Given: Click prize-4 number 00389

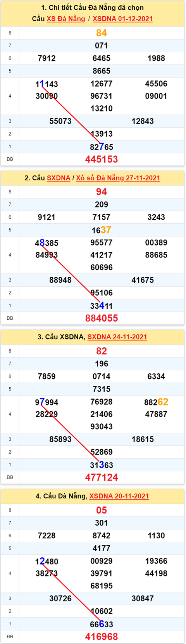Looking at the screenshot, I should [x=156, y=243].
